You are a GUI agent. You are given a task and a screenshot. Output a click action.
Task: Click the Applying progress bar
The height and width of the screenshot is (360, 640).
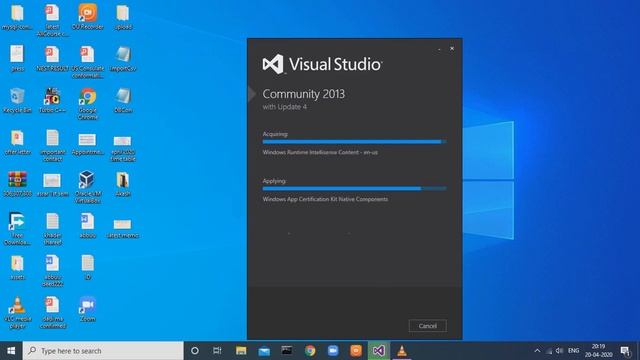[x=354, y=189]
